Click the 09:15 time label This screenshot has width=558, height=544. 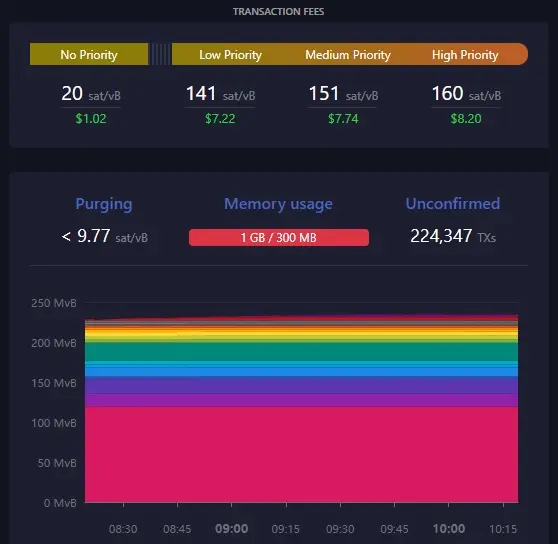pos(286,529)
